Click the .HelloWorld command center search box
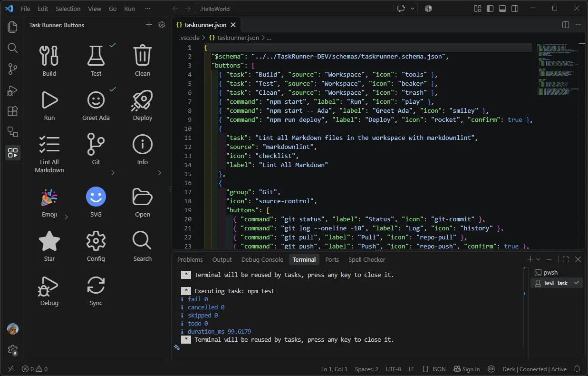 point(295,9)
